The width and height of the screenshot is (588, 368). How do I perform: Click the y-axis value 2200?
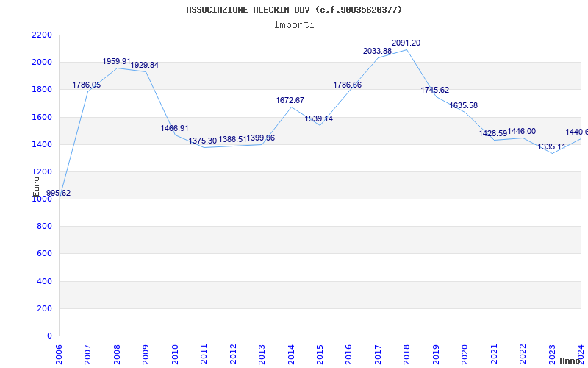[42, 35]
